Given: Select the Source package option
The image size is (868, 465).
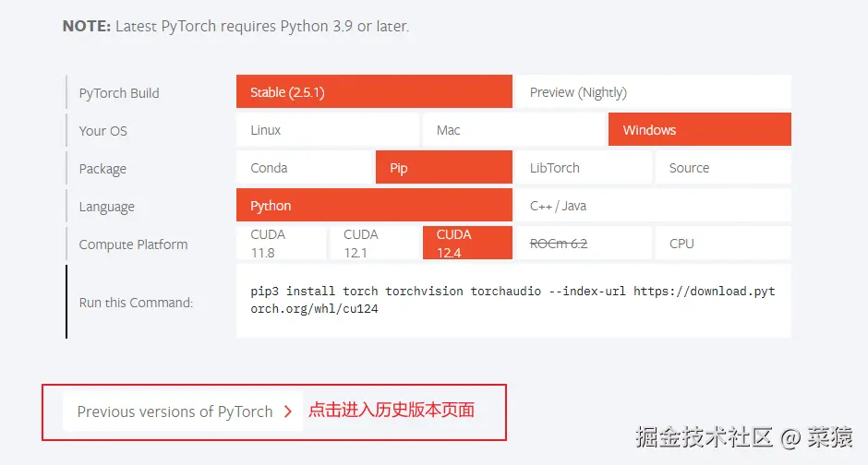Looking at the screenshot, I should pyautogui.click(x=724, y=168).
